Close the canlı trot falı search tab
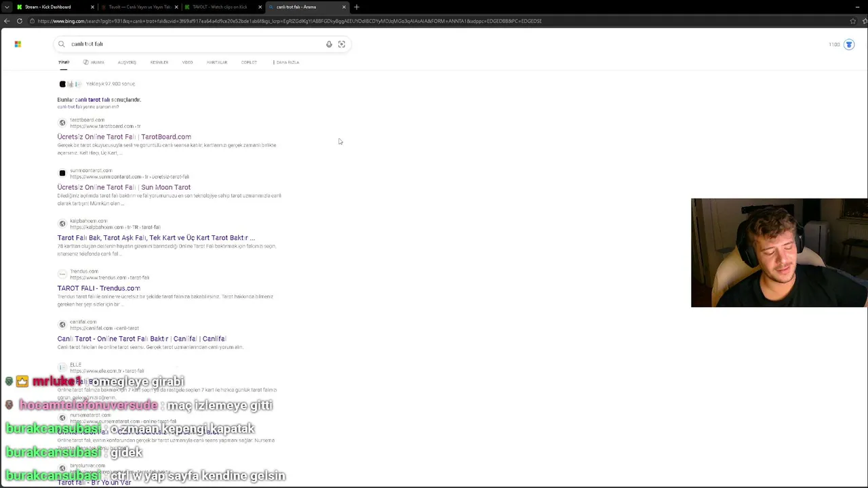The height and width of the screenshot is (488, 868). (x=344, y=7)
